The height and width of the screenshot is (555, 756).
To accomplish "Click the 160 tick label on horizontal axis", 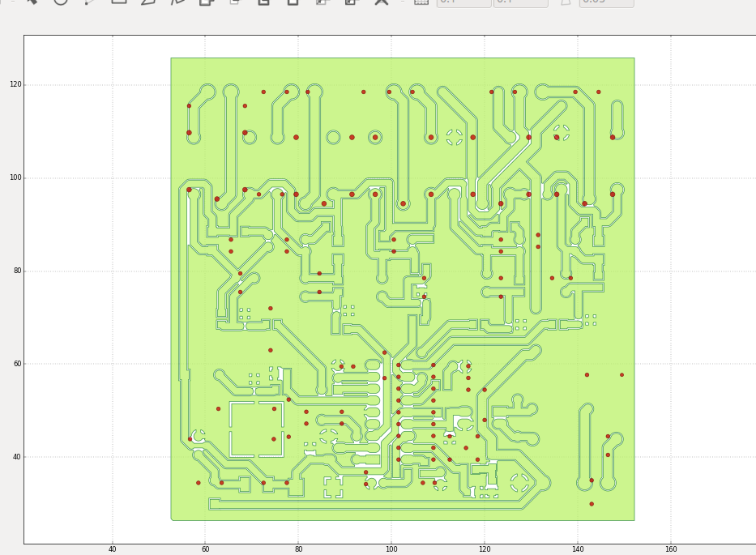I will point(671,549).
